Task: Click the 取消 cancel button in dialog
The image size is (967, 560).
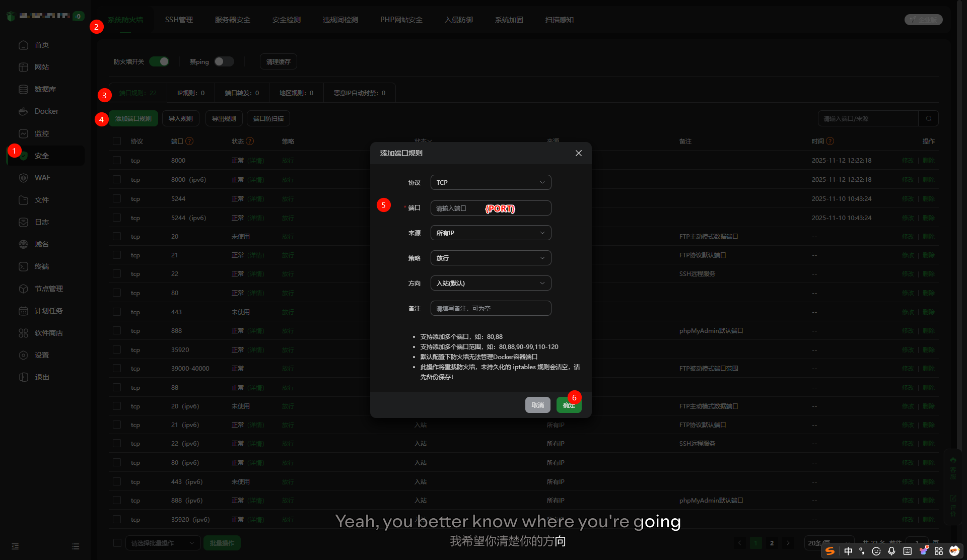Action: point(537,405)
